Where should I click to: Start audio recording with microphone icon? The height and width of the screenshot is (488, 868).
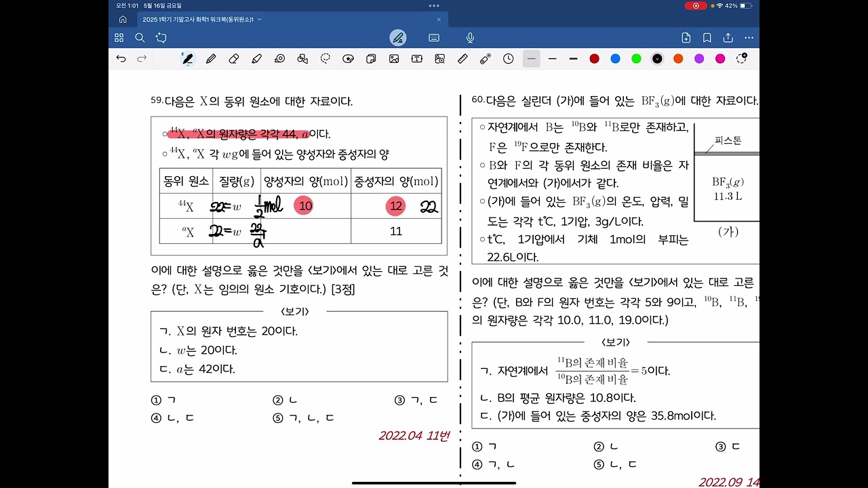point(470,38)
